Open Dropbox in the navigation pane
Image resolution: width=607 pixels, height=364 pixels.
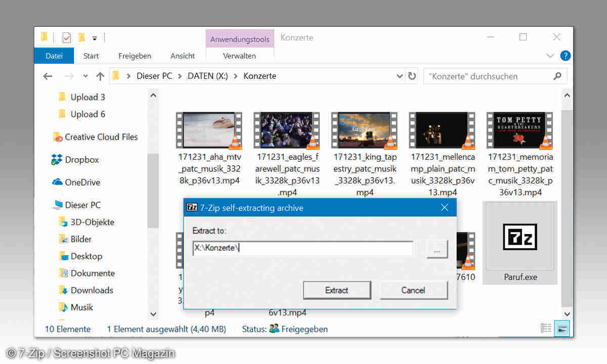(81, 160)
